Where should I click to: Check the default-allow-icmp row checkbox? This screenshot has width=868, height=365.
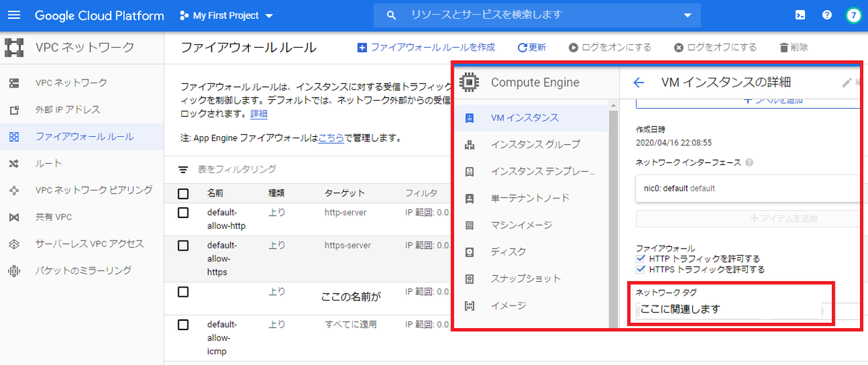coord(183,324)
